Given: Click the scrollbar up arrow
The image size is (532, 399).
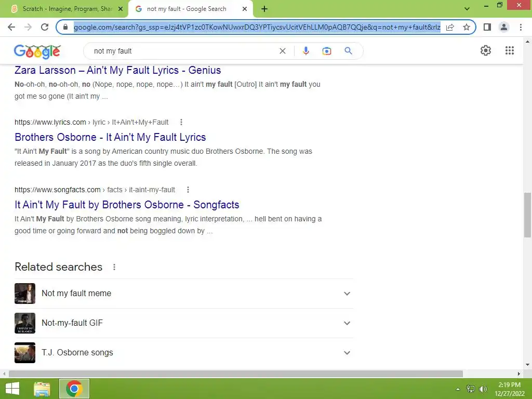Looking at the screenshot, I should [x=528, y=42].
